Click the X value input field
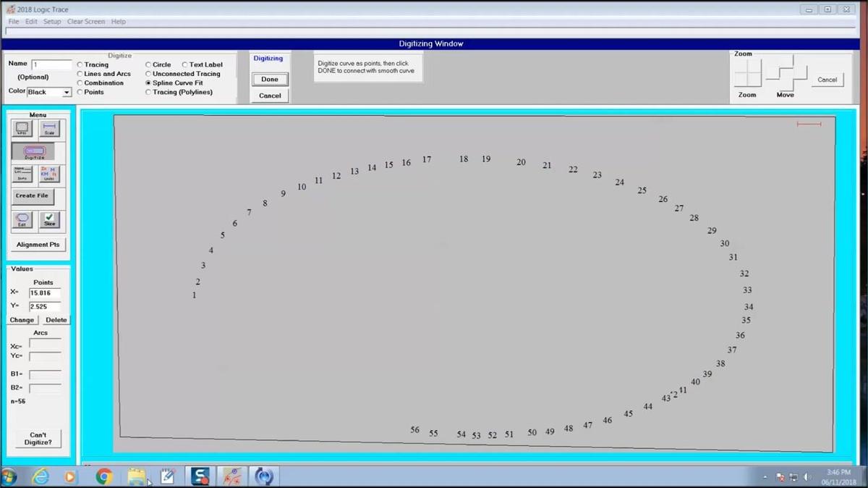Viewport: 868px width, 488px height. 44,293
